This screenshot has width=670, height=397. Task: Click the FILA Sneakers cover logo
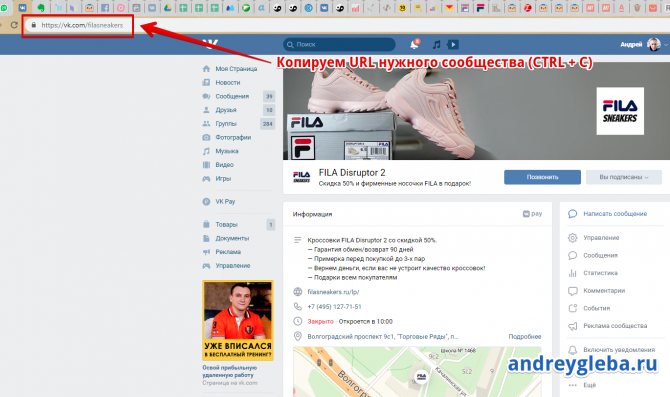click(x=620, y=111)
